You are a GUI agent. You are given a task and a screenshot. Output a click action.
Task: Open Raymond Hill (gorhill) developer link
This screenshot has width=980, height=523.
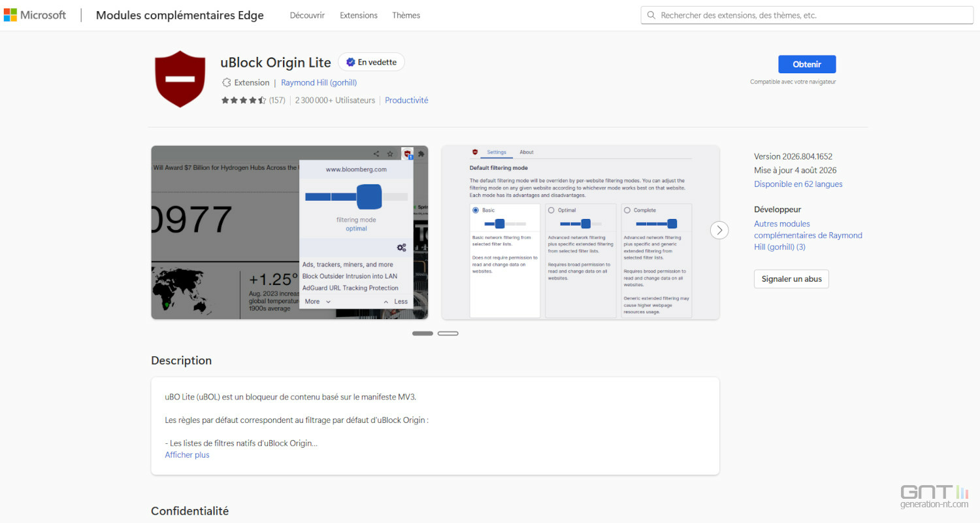click(319, 82)
